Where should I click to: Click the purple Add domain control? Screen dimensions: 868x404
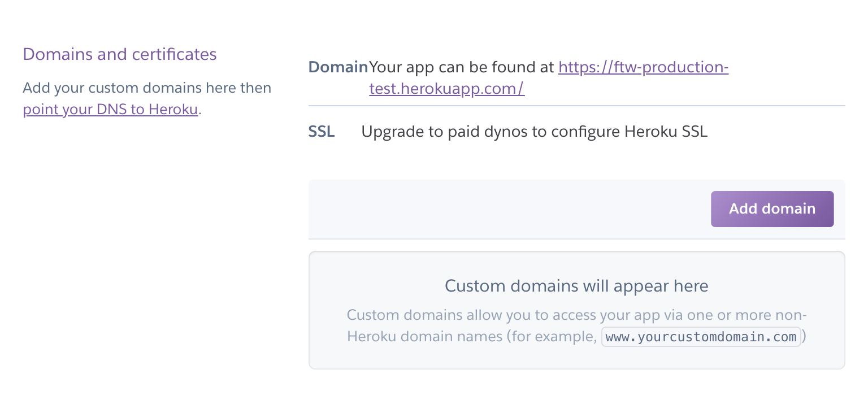click(772, 208)
